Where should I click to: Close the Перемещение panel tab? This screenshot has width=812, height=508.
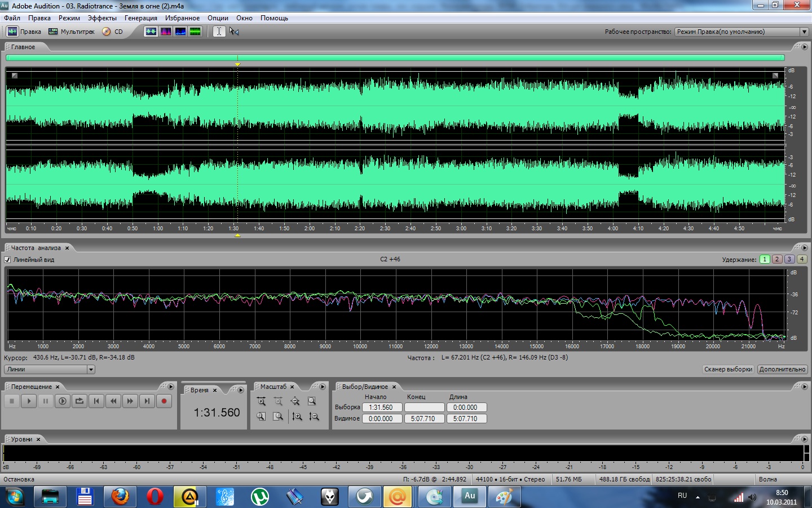58,387
